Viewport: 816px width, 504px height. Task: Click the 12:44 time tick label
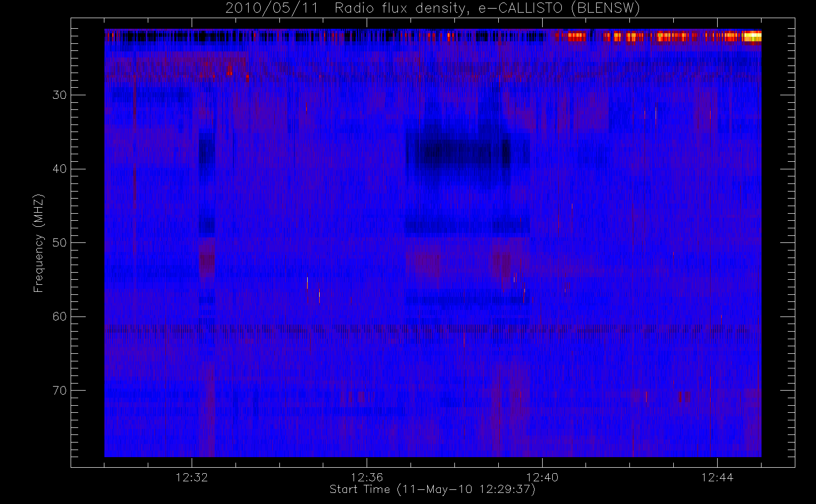tap(717, 477)
